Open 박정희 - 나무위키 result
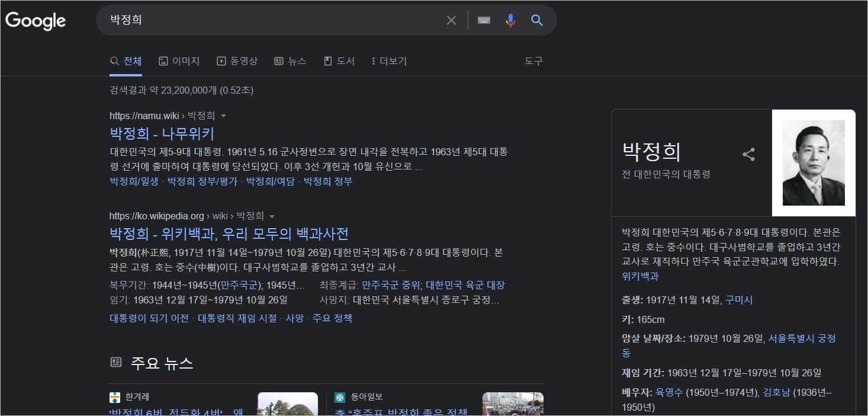 (x=162, y=133)
